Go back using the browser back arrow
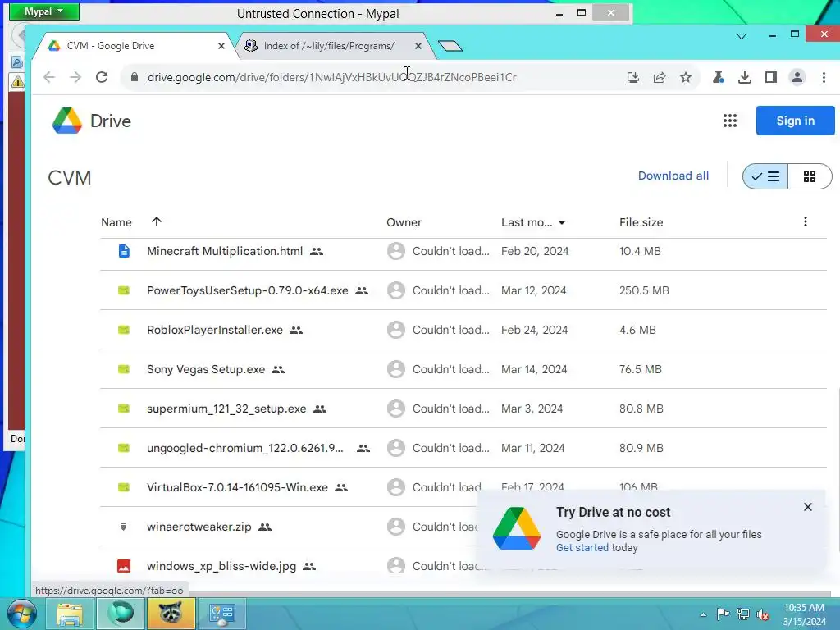The image size is (840, 630). click(49, 77)
